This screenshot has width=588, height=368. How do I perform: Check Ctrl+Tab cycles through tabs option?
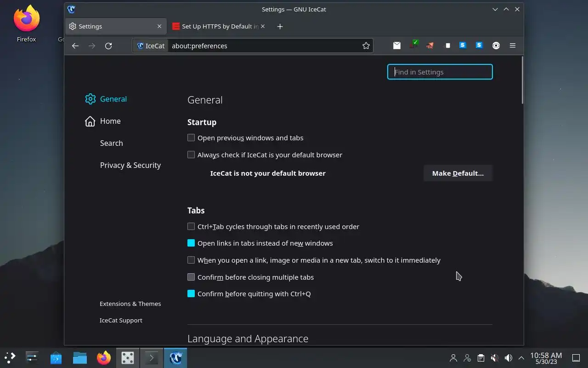[x=191, y=226]
